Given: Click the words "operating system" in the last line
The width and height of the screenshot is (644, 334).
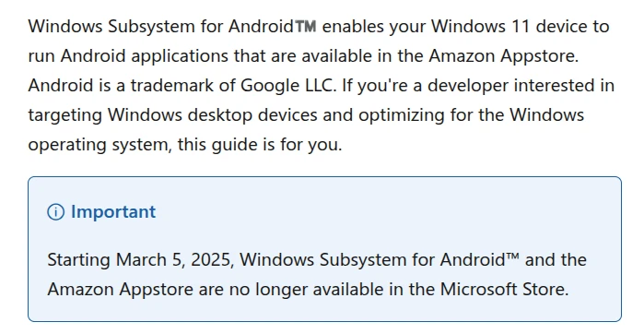Looking at the screenshot, I should pyautogui.click(x=99, y=145).
